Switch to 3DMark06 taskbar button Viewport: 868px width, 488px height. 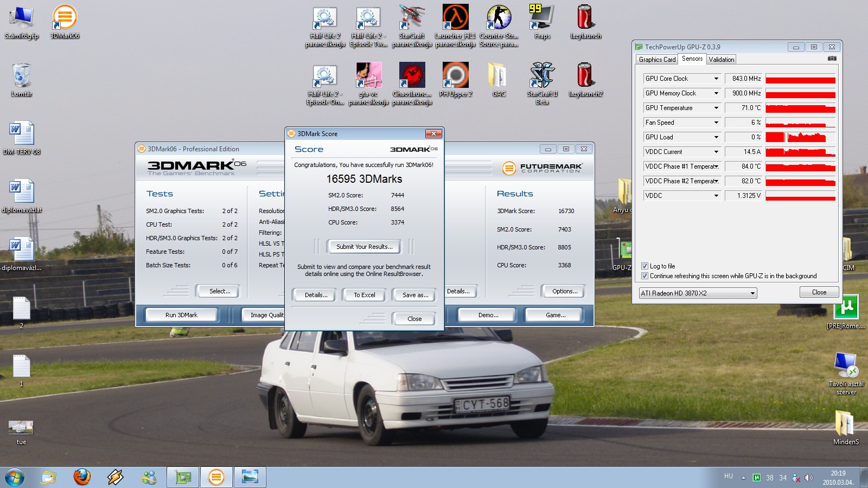click(216, 477)
